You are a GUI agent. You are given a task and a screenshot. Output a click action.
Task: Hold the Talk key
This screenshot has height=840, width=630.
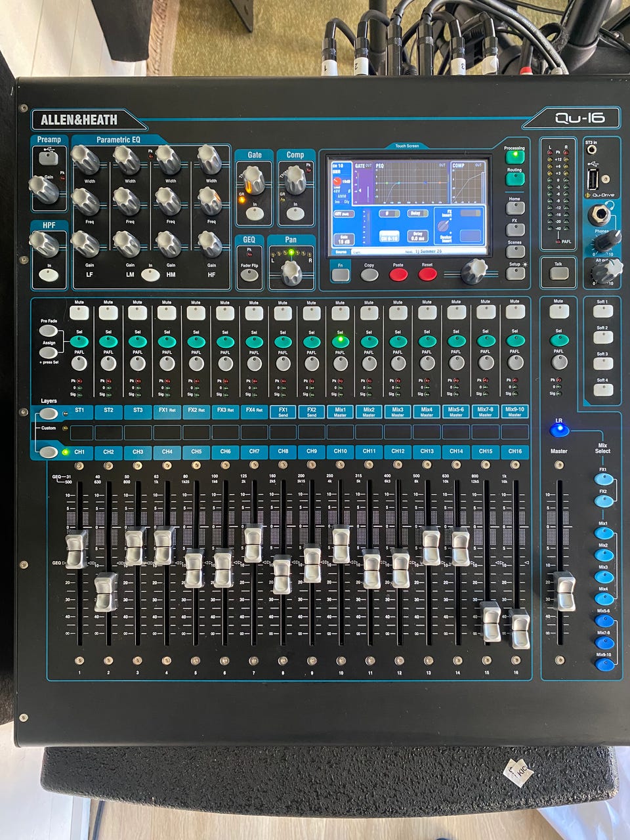click(x=558, y=272)
